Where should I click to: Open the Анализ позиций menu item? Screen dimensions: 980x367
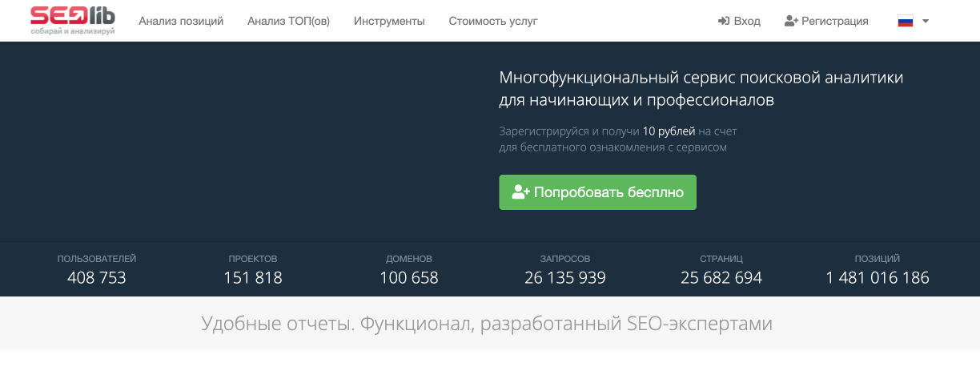pos(181,21)
